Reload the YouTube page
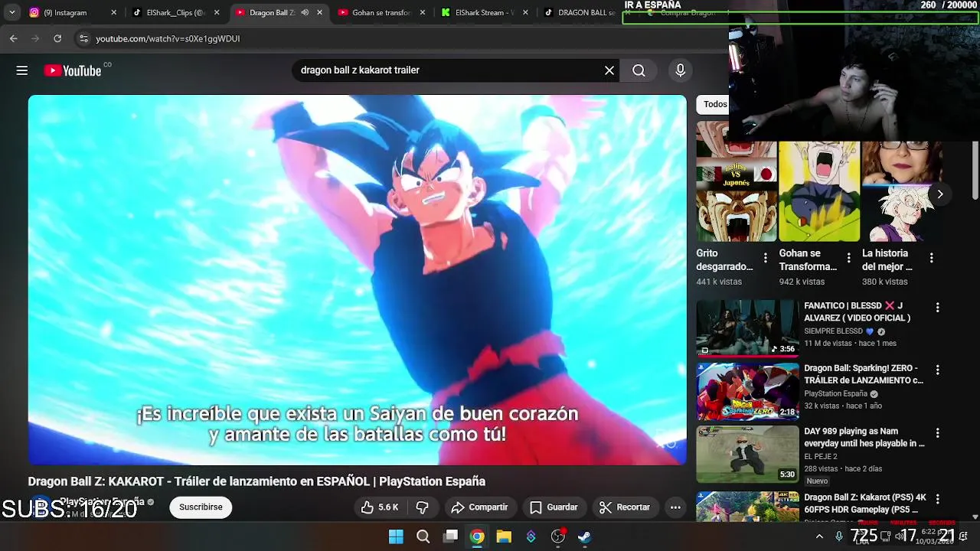980x551 pixels. 57,38
